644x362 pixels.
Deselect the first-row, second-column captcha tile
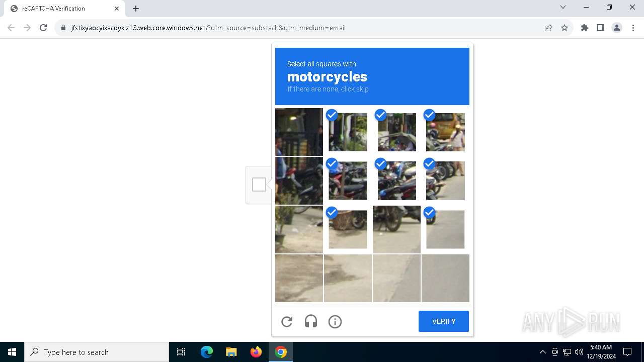(x=348, y=132)
